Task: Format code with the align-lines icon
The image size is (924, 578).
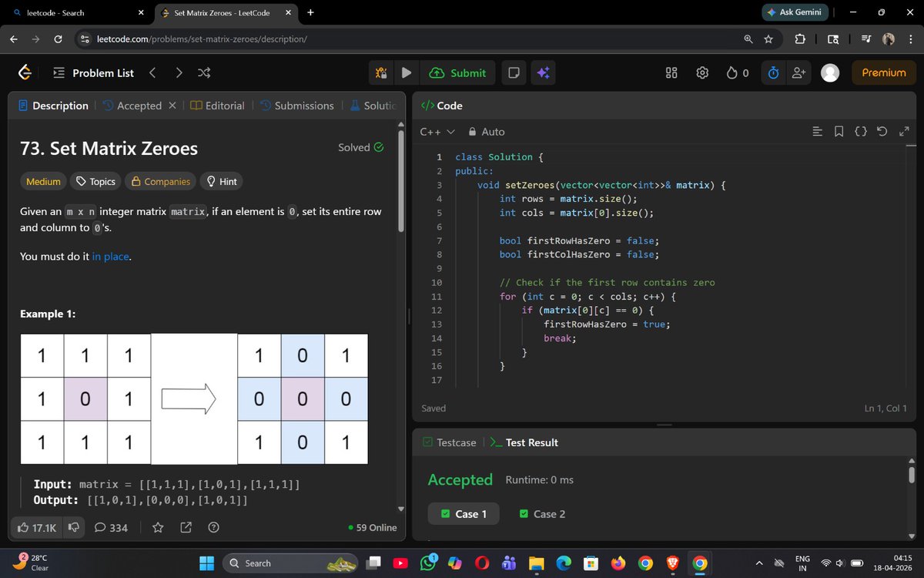Action: 817,132
